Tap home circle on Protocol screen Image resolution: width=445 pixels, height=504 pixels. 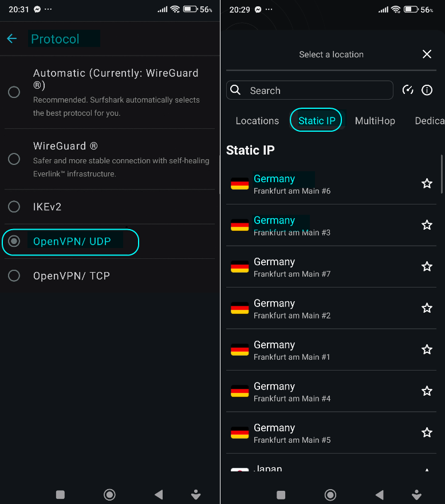[x=109, y=494]
